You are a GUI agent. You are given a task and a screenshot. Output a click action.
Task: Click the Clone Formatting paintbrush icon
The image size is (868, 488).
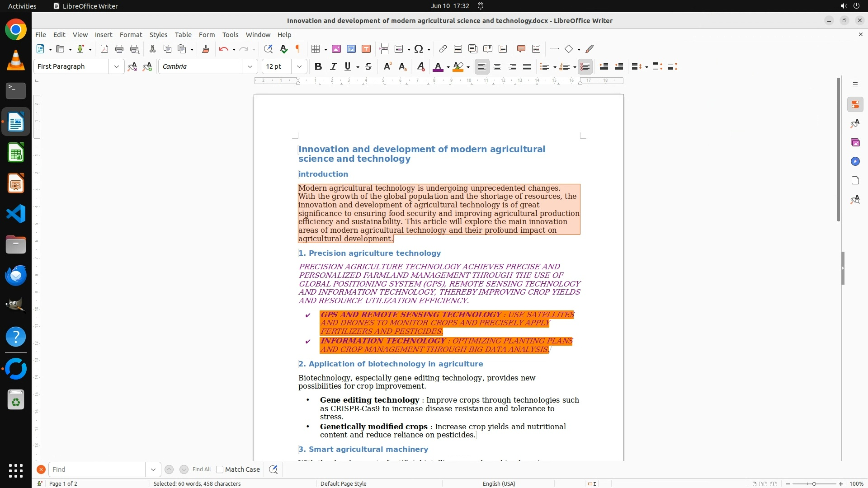click(206, 49)
